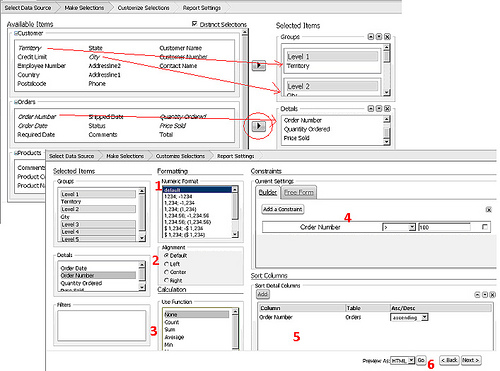This screenshot has height=371, width=500.
Task: Click the Next > button
Action: [471, 360]
